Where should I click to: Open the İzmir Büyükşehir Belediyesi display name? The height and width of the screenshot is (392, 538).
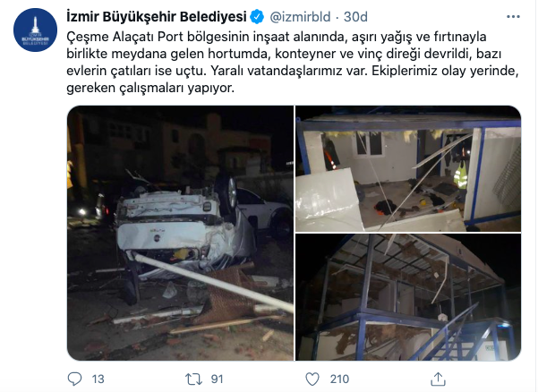coord(157,17)
